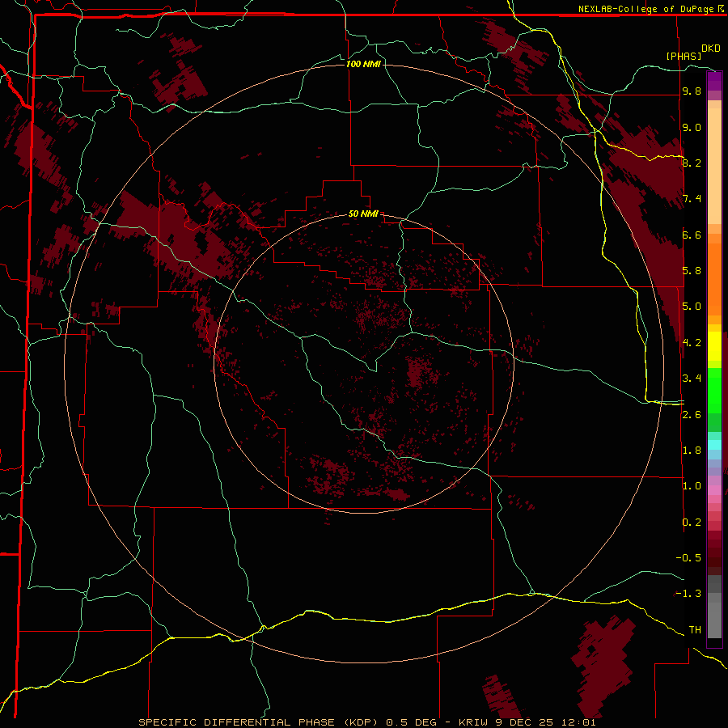Select the orange segment of the color bar

(x=714, y=279)
